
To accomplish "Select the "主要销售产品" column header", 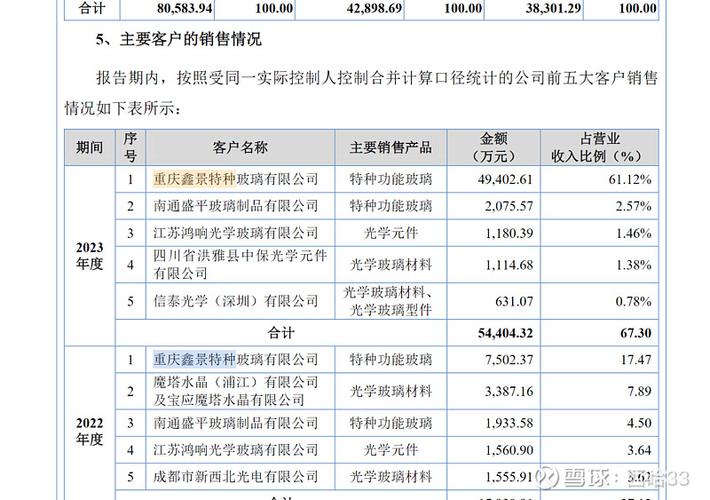I will tap(390, 147).
